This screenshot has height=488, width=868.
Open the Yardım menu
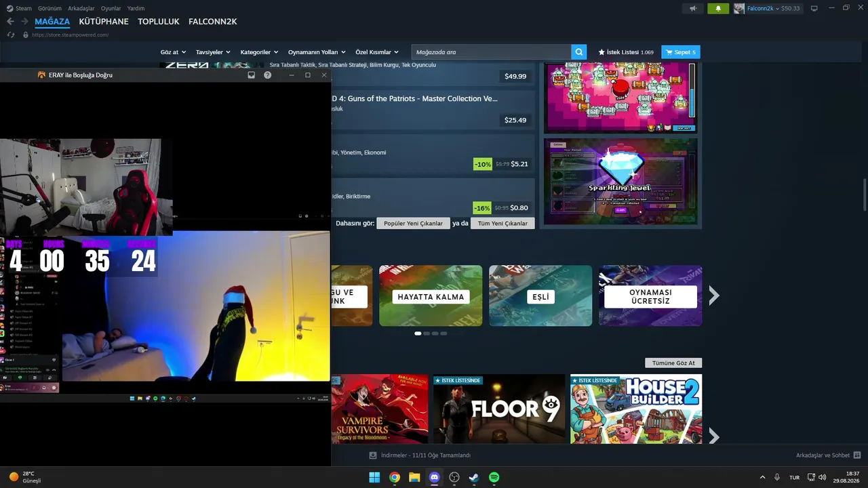[136, 8]
